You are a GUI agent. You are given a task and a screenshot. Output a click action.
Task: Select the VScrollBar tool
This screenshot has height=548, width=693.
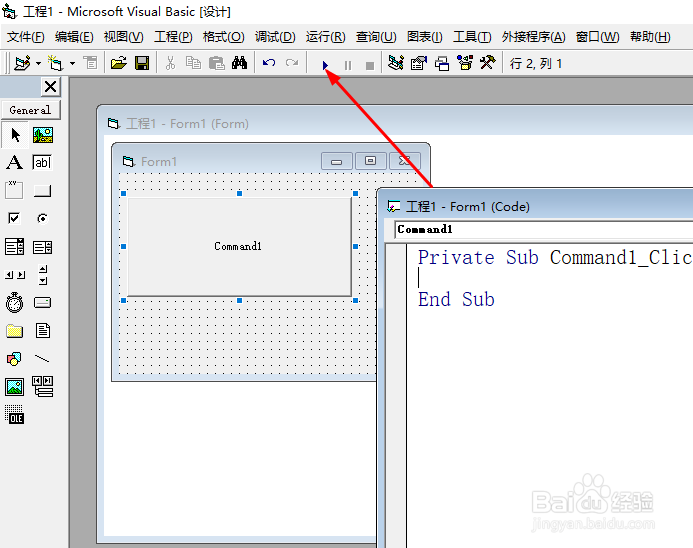43,275
